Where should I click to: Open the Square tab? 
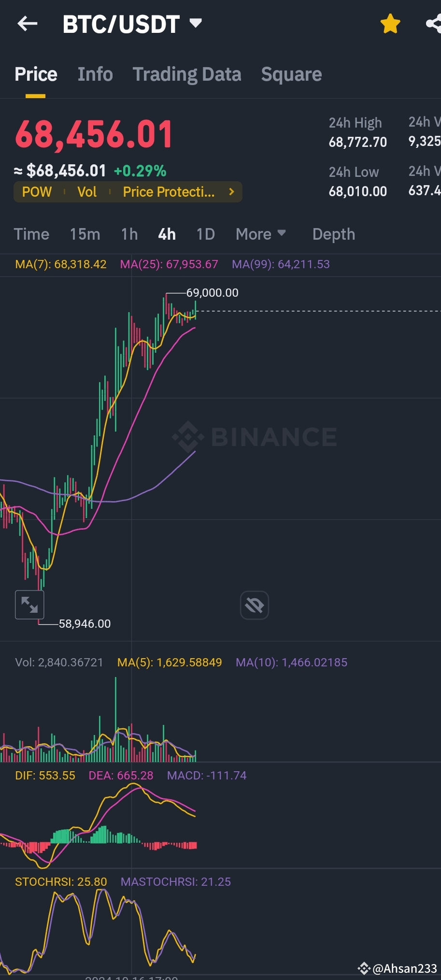coord(291,74)
